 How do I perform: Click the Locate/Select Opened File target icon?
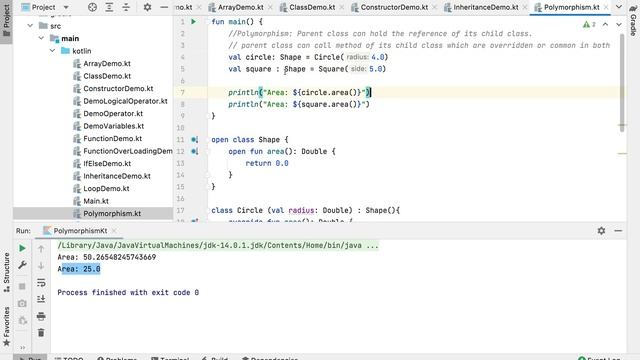92,7
